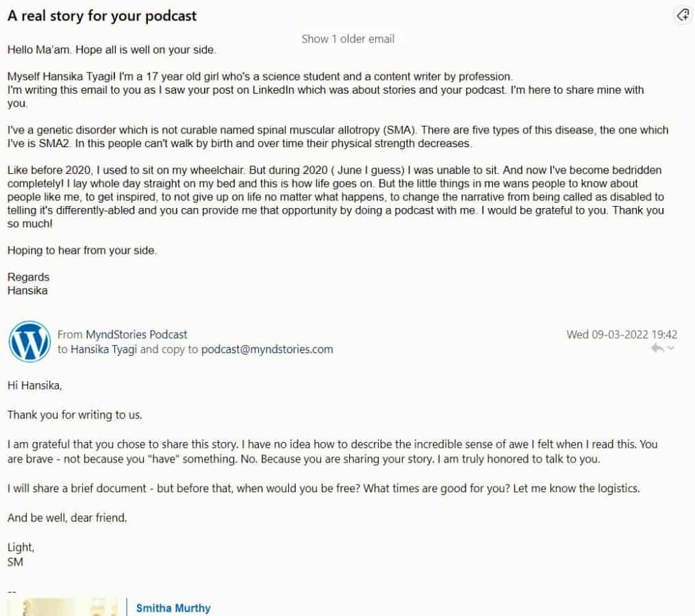Click "Thank you for writing to us."
Screen dimensions: 695x616
click(x=75, y=415)
